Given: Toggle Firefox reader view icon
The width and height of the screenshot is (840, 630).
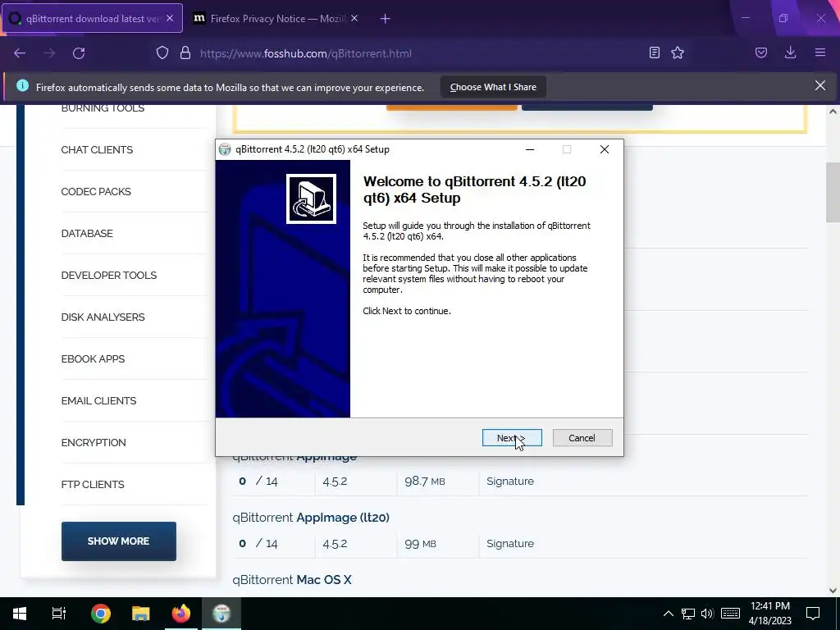Looking at the screenshot, I should 654,52.
